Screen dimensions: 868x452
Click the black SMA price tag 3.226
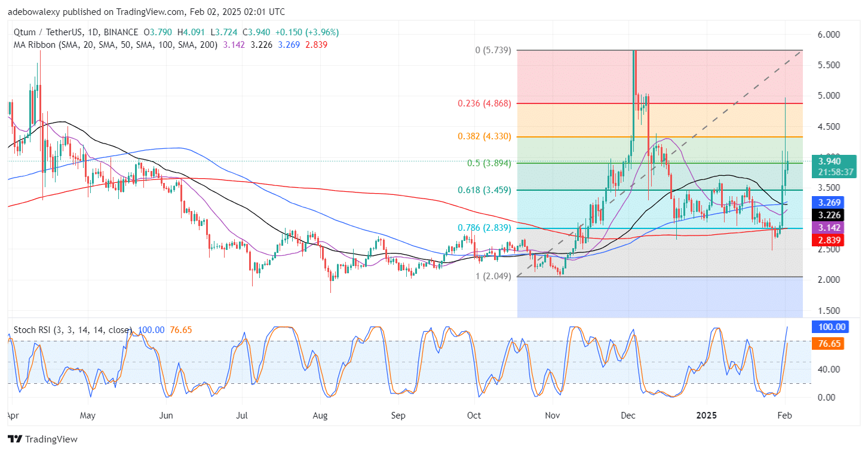829,215
